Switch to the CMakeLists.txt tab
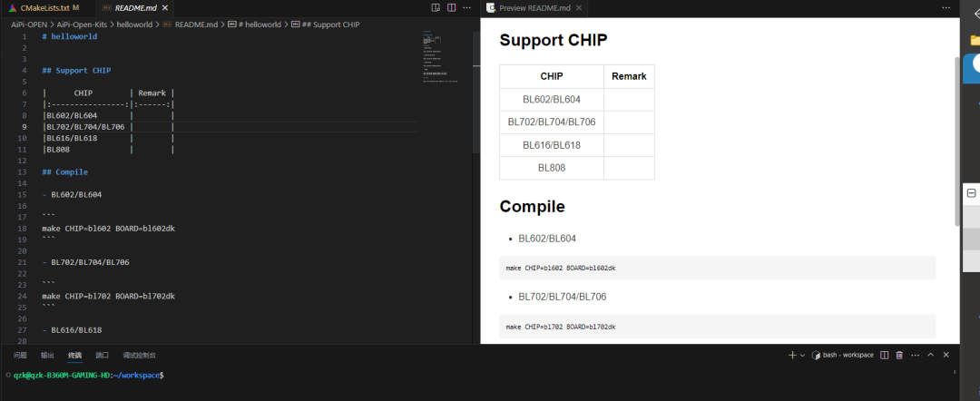Viewport: 980px width, 401px height. click(44, 8)
